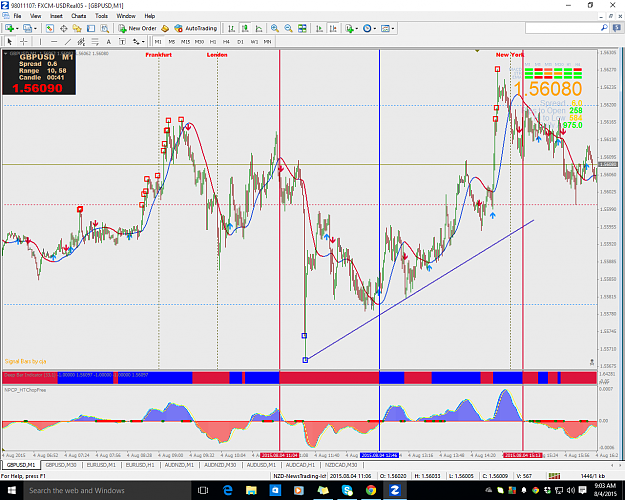Open the Charts menu
Image resolution: width=625 pixels, height=500 pixels.
[x=79, y=16]
